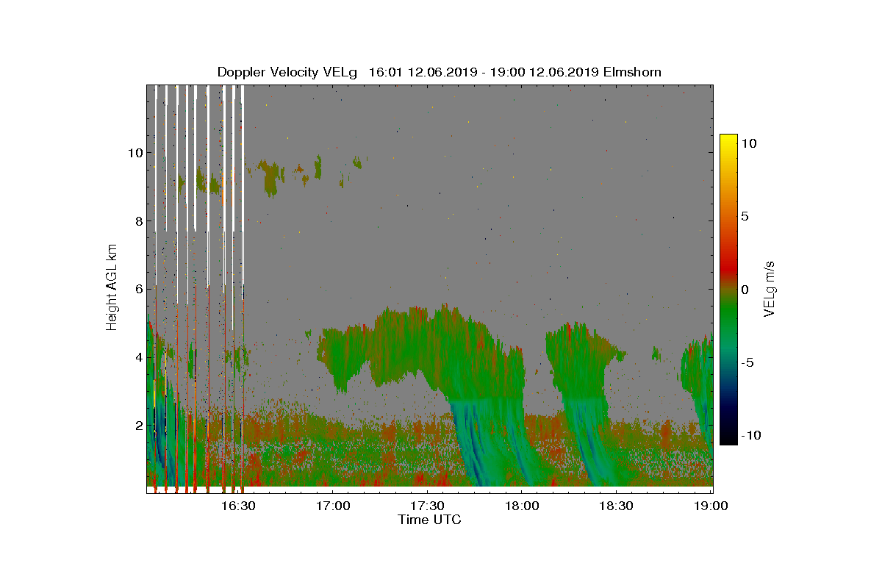
Task: Click the colorbar value -5
Action: (x=747, y=362)
